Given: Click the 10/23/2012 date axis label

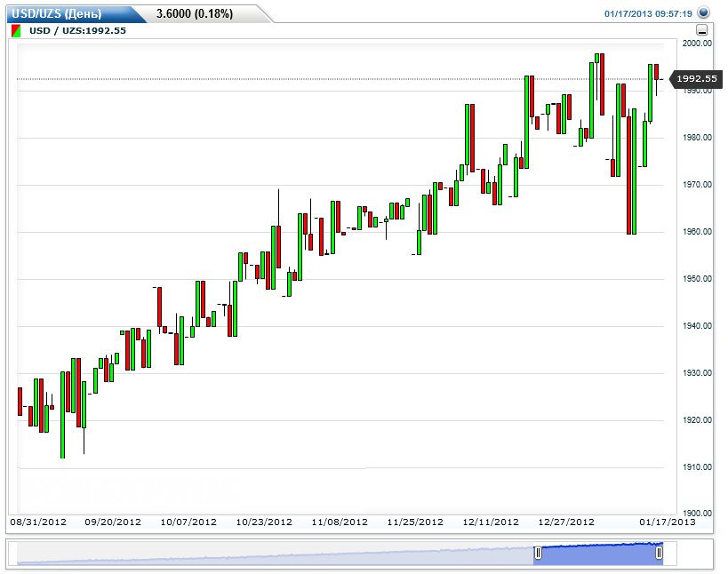Looking at the screenshot, I should (264, 522).
